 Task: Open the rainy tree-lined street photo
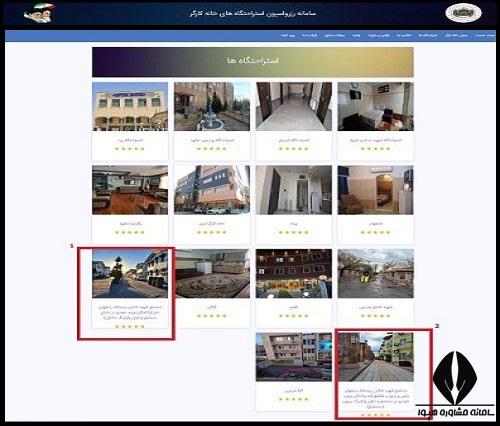[375, 273]
